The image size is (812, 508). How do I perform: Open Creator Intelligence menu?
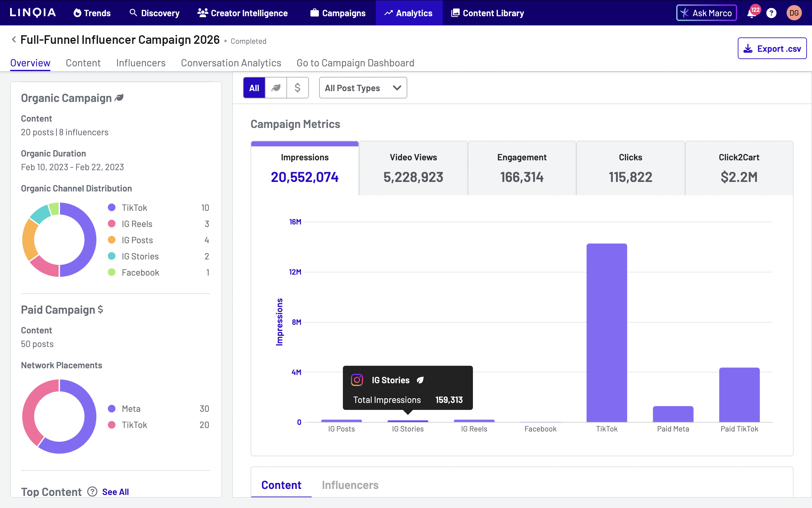pyautogui.click(x=243, y=13)
